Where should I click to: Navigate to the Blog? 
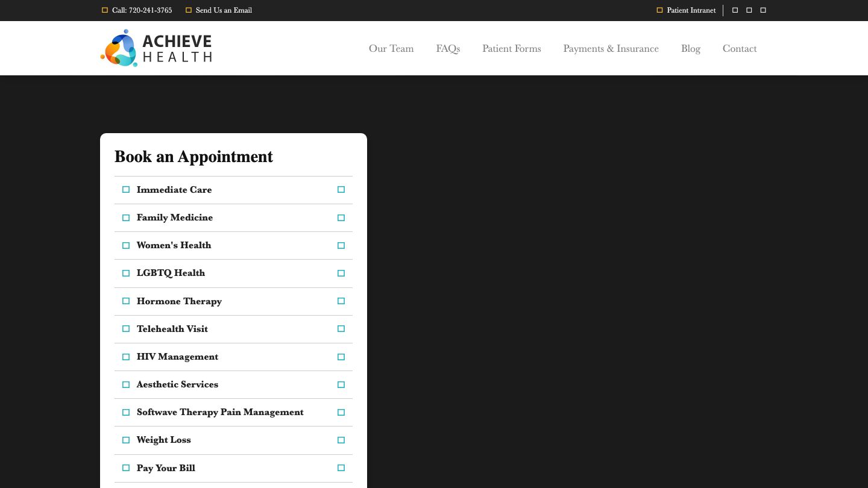(x=690, y=49)
